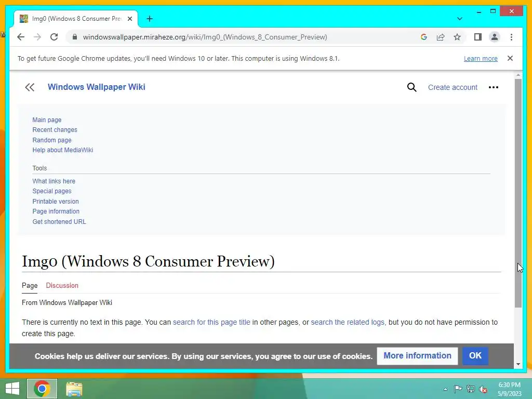Close the Img0 browser tab

129,19
